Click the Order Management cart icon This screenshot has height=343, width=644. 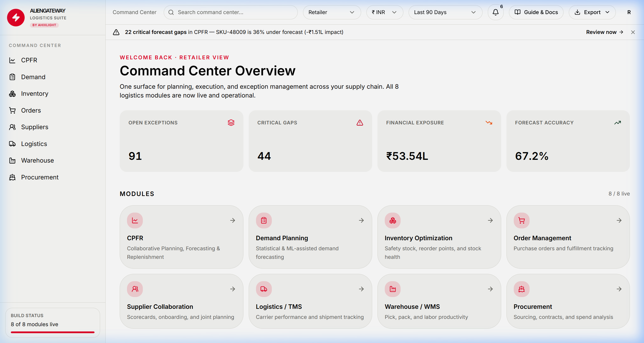coord(522,221)
